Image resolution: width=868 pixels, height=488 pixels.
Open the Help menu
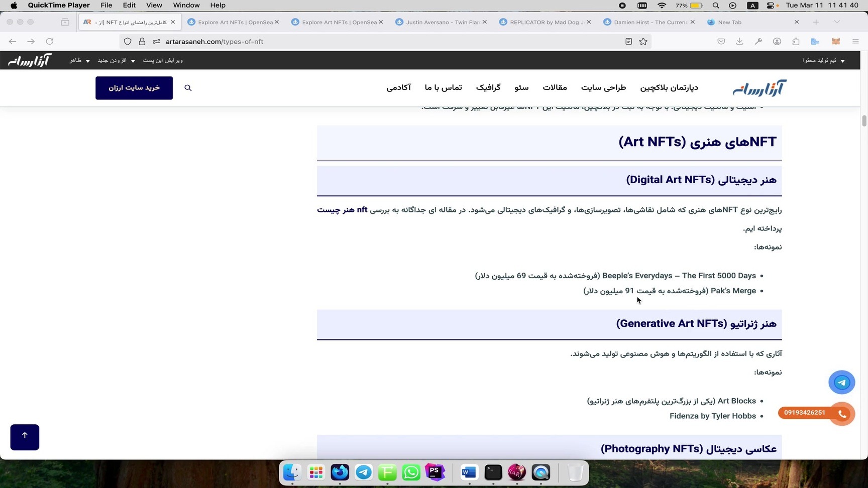point(218,6)
